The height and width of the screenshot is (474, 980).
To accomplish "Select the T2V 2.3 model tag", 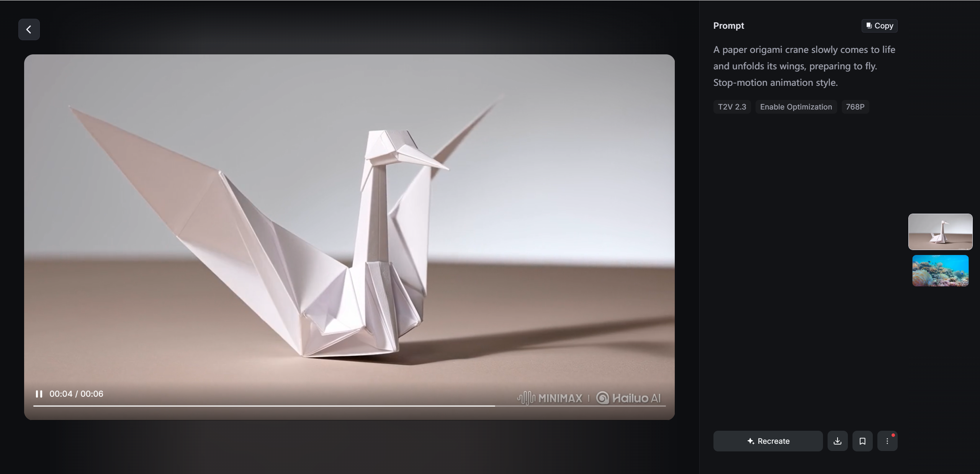I will pyautogui.click(x=731, y=107).
